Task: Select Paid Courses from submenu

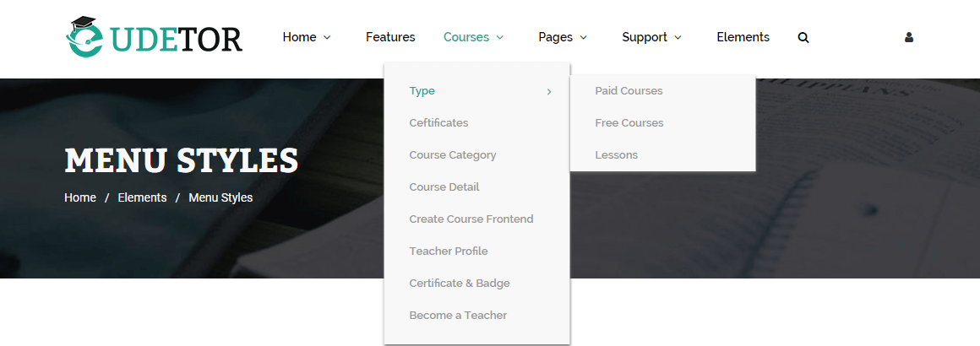Action: [629, 91]
